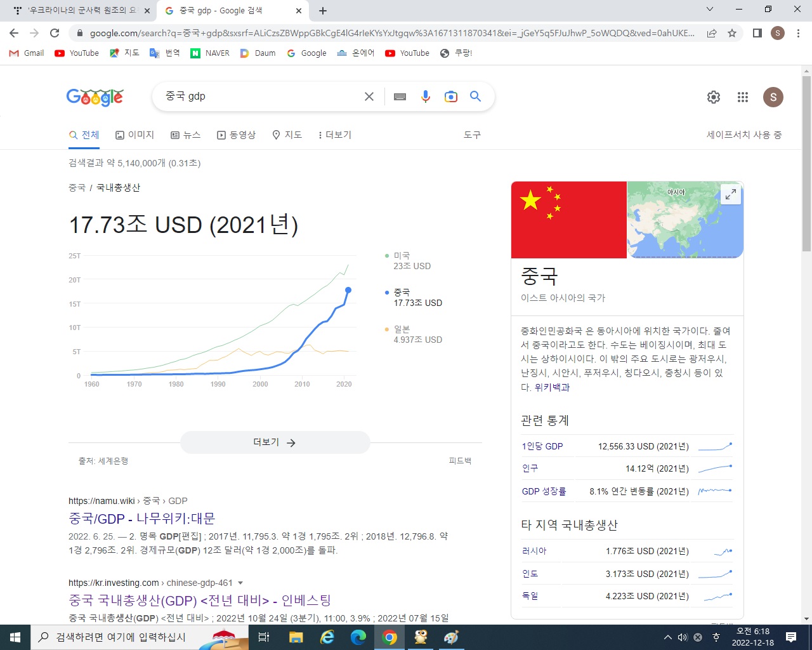Launch Internet Explorer from the taskbar
This screenshot has width=812, height=650.
(x=327, y=637)
